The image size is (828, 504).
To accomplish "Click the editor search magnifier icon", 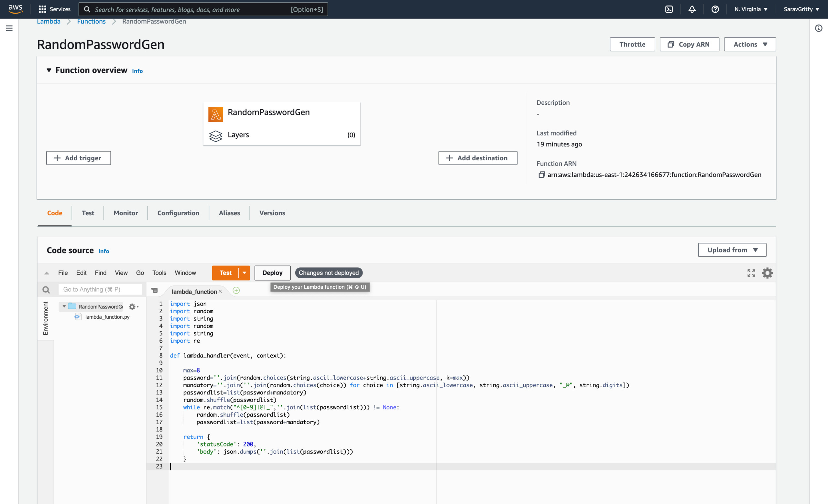I will (46, 289).
